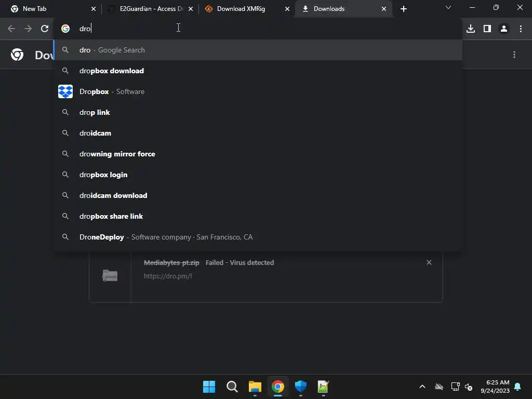Open the profile avatar menu
This screenshot has height=399, width=532.
click(x=504, y=29)
